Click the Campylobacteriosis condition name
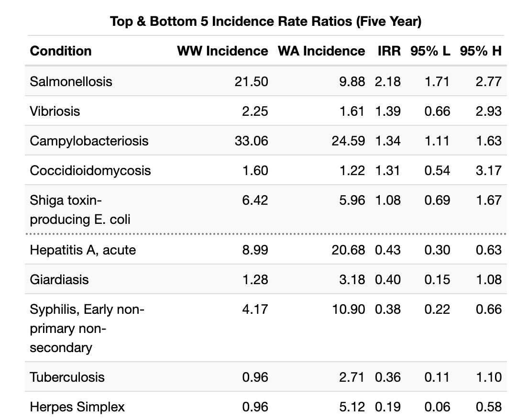Screen dimensions: 528x420 coord(89,141)
